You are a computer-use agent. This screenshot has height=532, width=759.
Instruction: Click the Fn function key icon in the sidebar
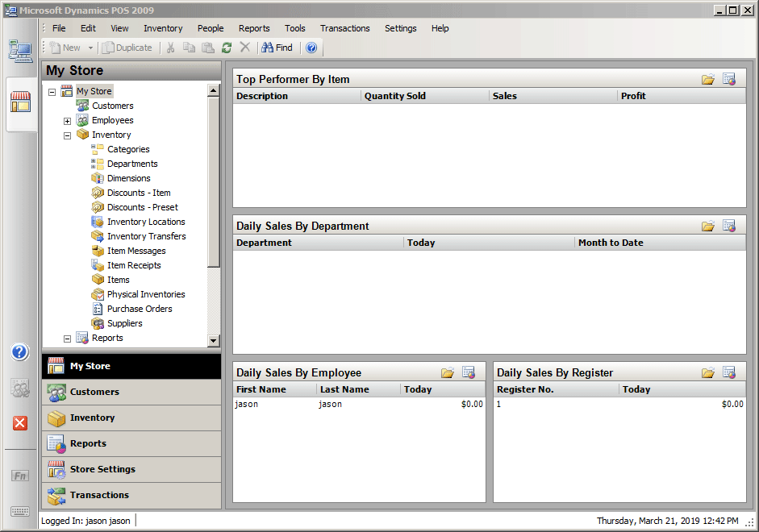click(x=20, y=476)
